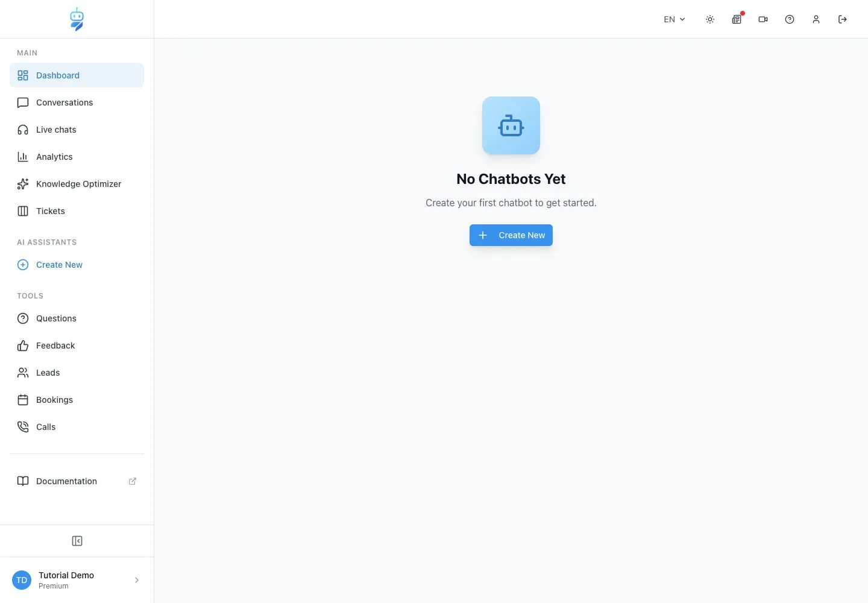Screen dimensions: 868x603
Task: Click the Live chats headset icon
Action: (x=23, y=130)
